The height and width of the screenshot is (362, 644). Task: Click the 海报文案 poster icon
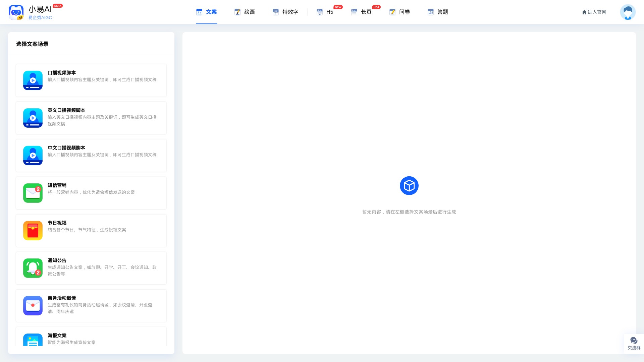[x=33, y=340]
